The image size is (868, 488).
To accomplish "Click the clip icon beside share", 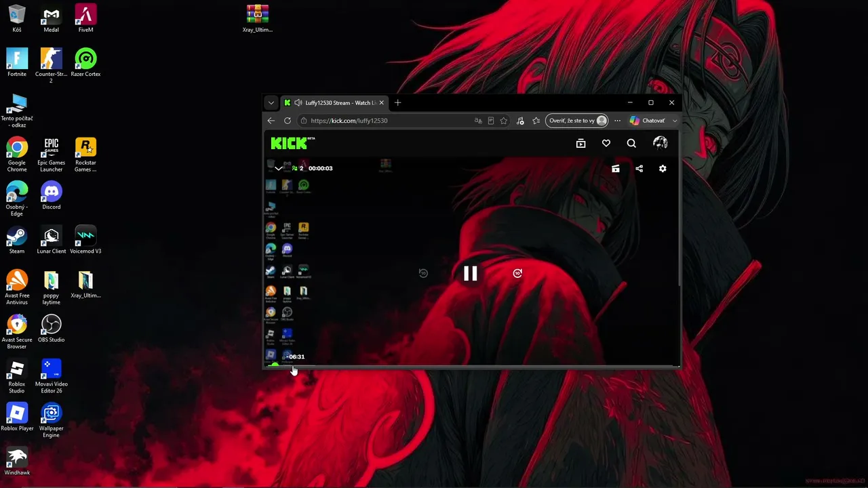I will [x=616, y=168].
